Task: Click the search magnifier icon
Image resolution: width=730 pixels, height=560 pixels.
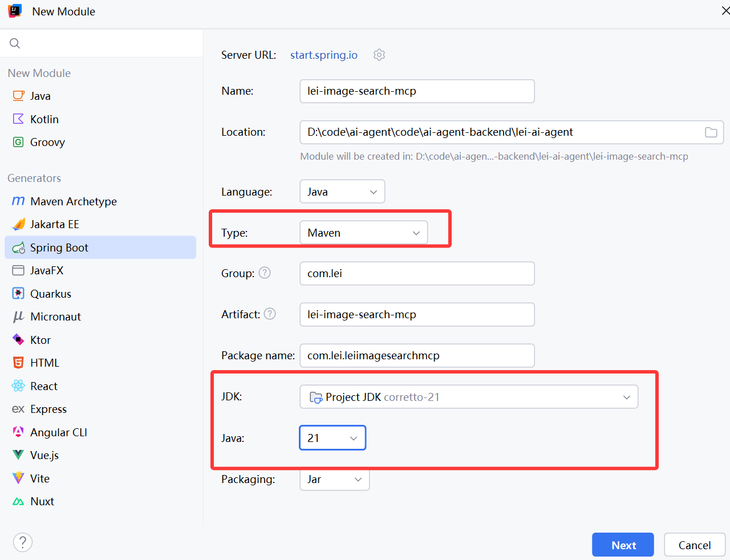Action: tap(15, 43)
